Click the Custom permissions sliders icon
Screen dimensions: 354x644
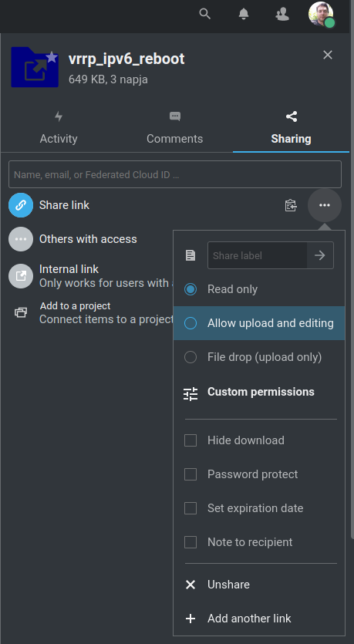coord(190,394)
